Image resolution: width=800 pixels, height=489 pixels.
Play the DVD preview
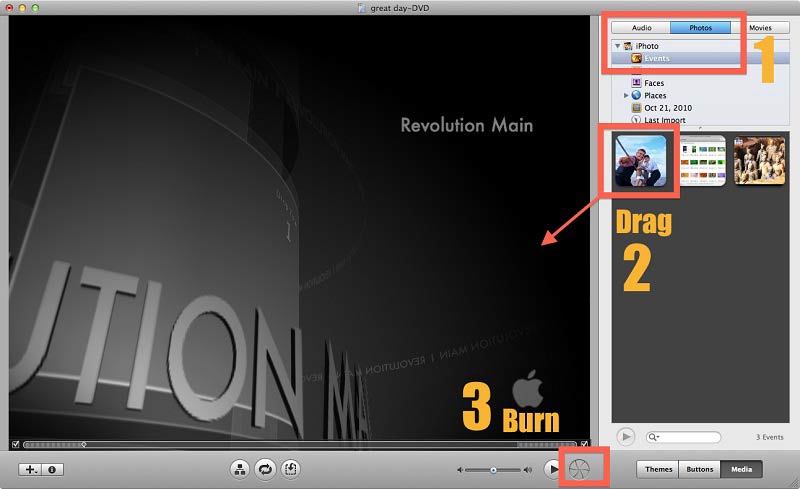[552, 468]
